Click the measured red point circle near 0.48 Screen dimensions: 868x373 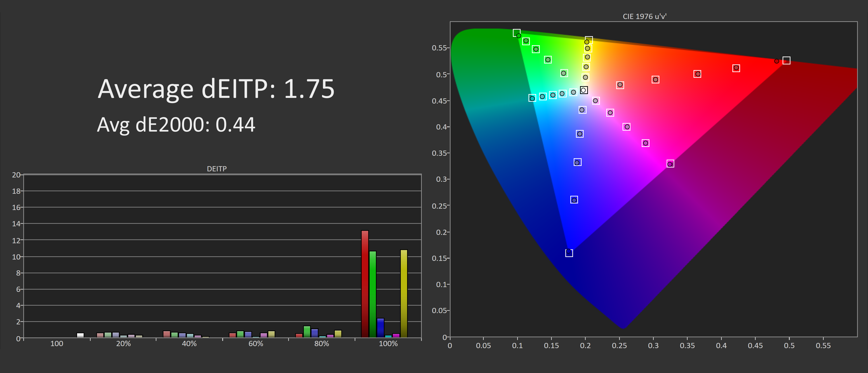776,61
